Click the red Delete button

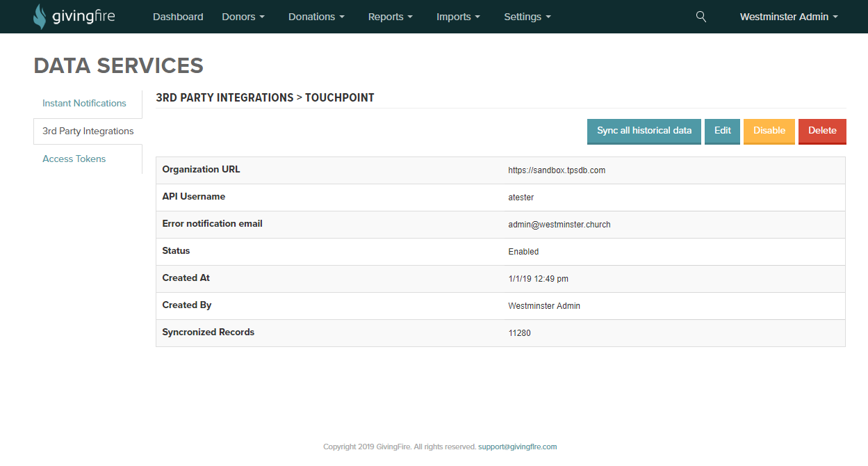(x=822, y=131)
